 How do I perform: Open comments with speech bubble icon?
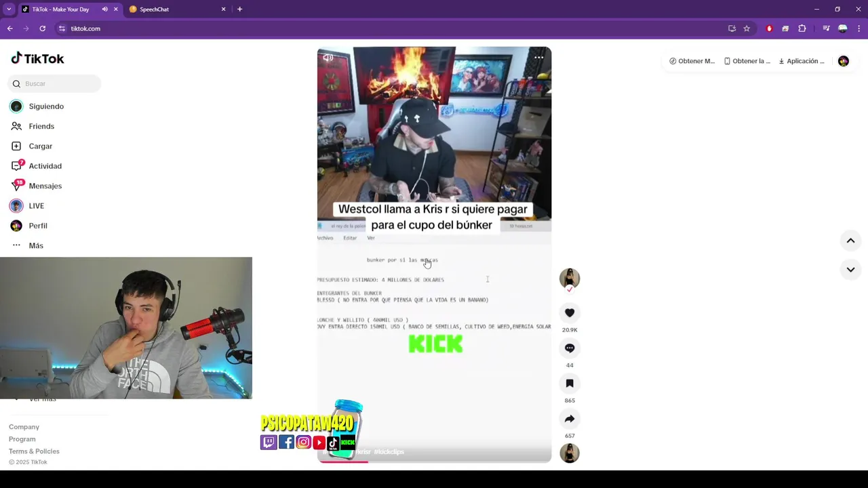tap(570, 348)
